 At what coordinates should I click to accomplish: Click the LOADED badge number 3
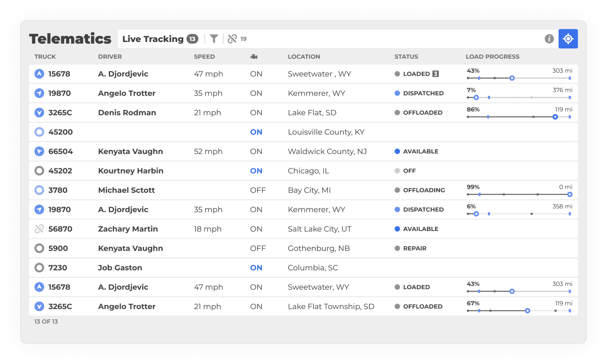pos(435,74)
